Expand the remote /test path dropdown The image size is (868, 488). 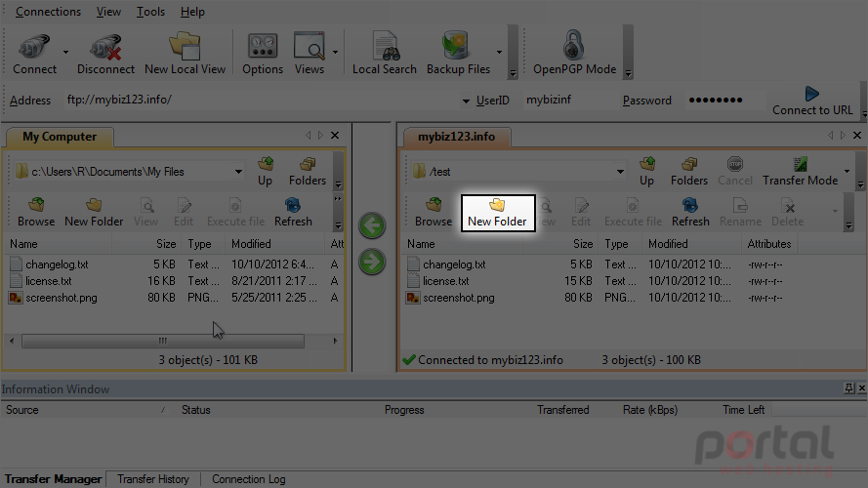(620, 172)
